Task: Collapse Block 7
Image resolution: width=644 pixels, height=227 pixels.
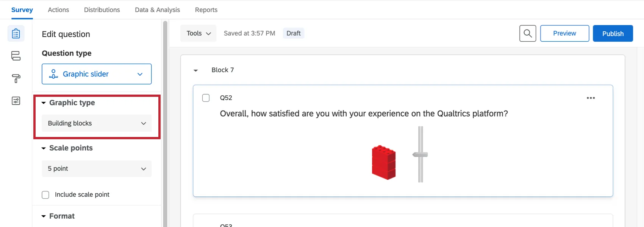Action: 195,70
